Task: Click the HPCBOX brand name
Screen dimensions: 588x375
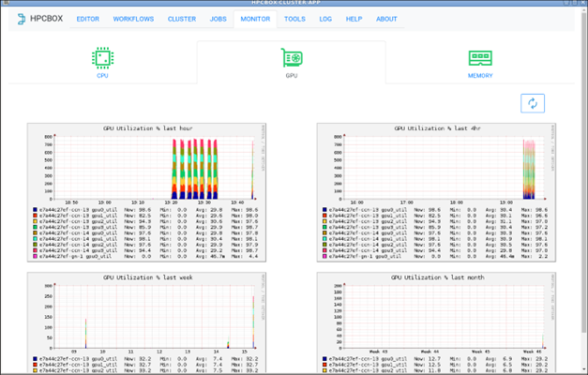Action: click(47, 19)
